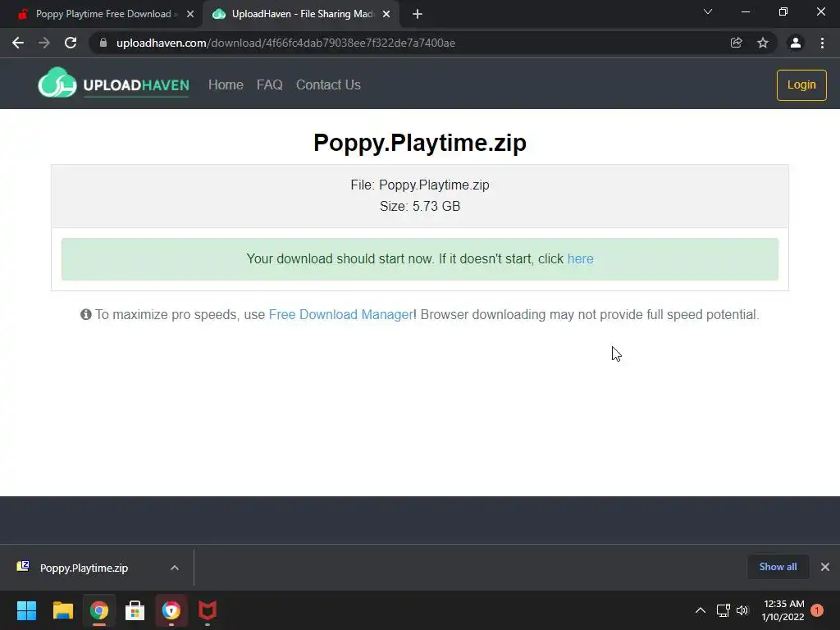Screen dimensions: 840x630
Task: Click the Login button
Action: [801, 85]
